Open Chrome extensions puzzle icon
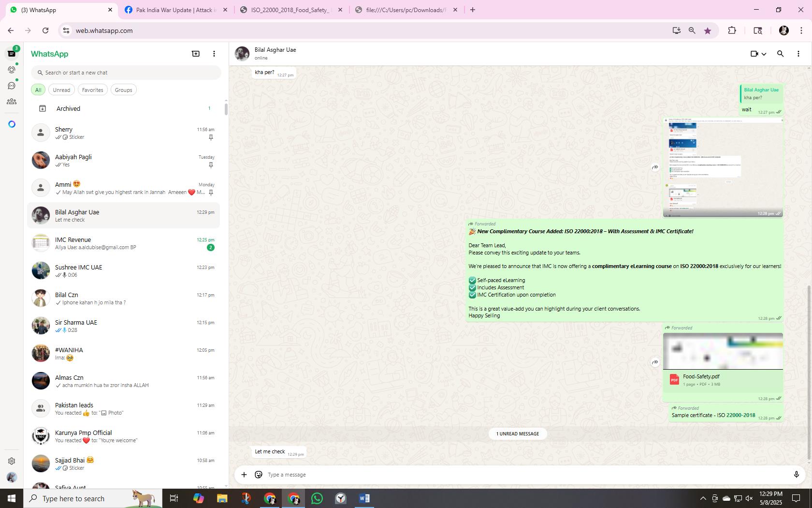This screenshot has width=812, height=508. click(732, 30)
